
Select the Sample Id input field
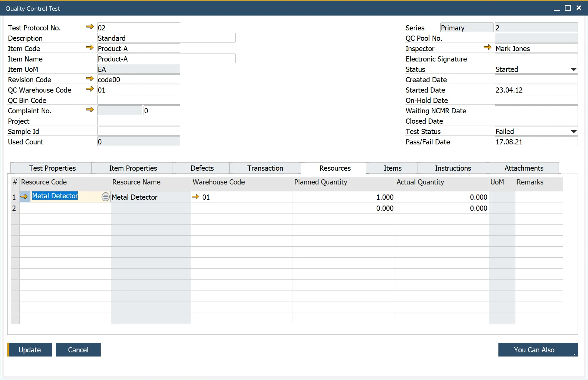(138, 131)
